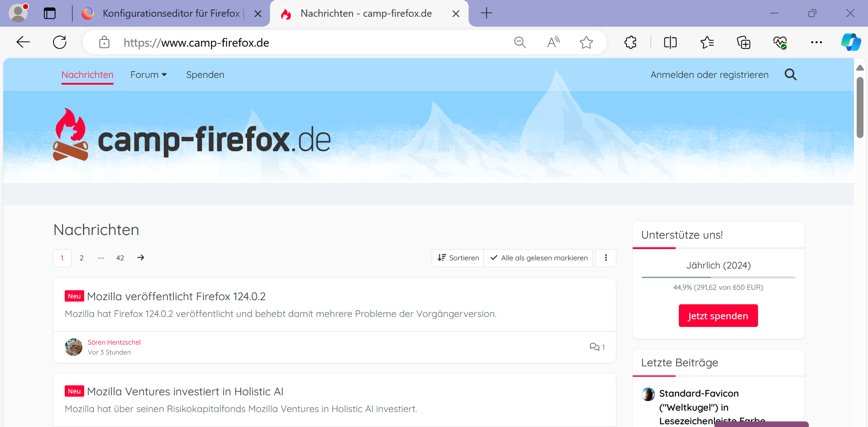Click the 'Vor 3 Stunden' timestamp
Image resolution: width=868 pixels, height=427 pixels.
pyautogui.click(x=109, y=352)
